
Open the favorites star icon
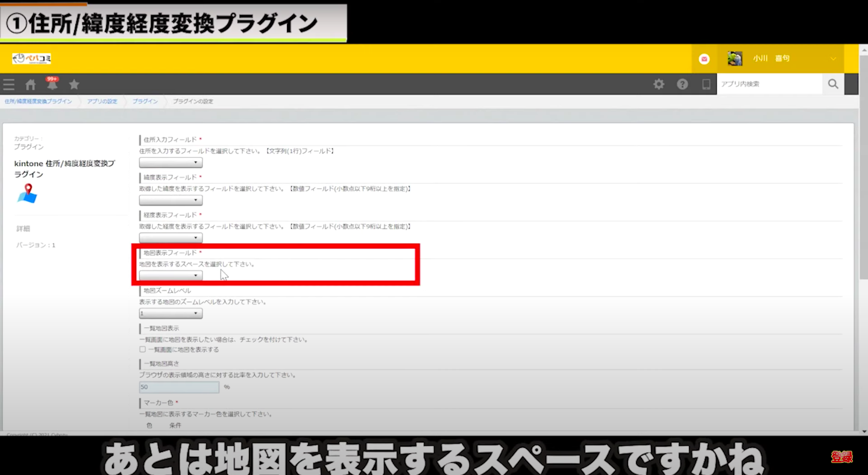[x=74, y=84]
